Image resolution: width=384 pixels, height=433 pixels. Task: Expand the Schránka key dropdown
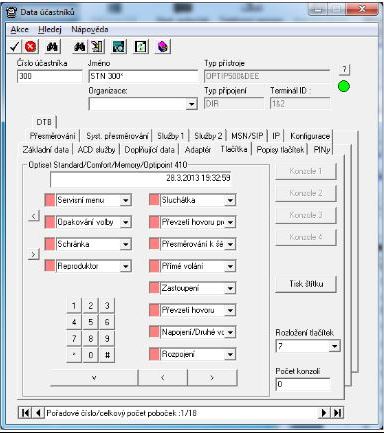125,244
